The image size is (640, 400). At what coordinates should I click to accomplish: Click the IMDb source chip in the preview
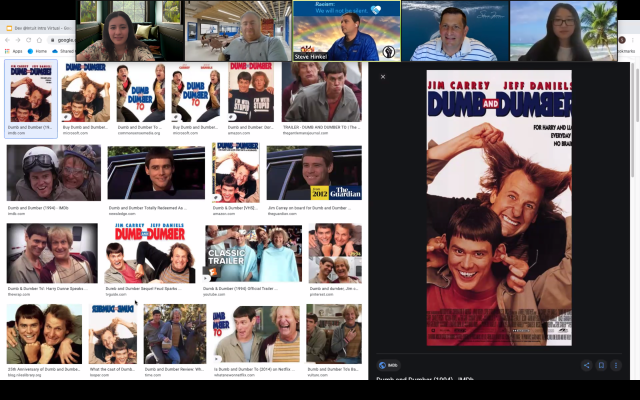[388, 365]
